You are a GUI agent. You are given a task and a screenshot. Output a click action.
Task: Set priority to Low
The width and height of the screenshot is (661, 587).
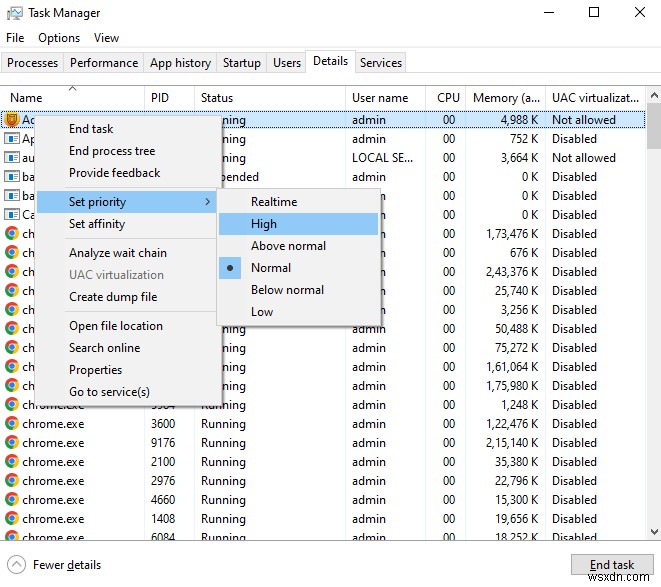(298, 312)
